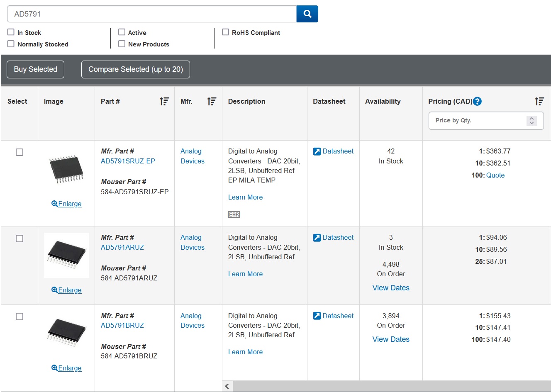The height and width of the screenshot is (392, 551).
Task: Focus the AD5791 search input
Action: pyautogui.click(x=152, y=14)
